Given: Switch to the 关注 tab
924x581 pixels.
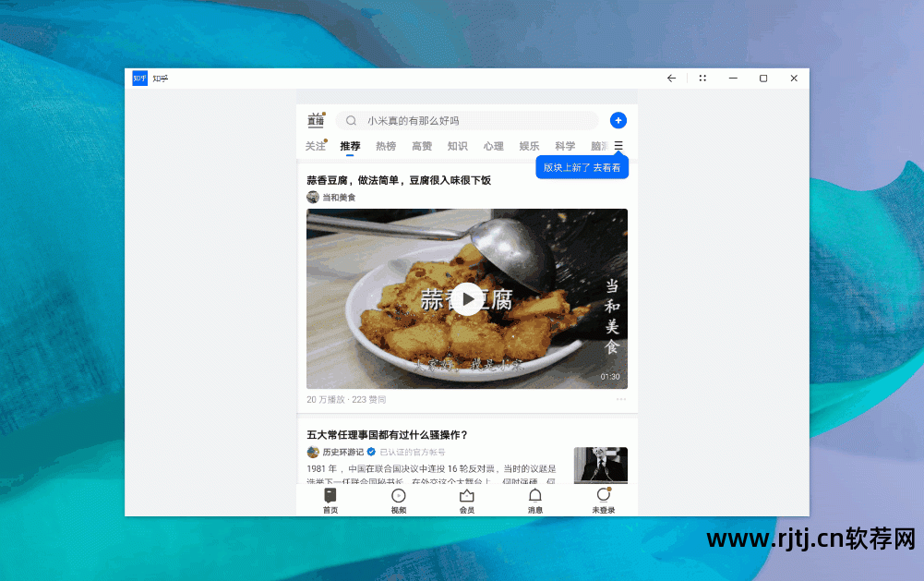Looking at the screenshot, I should tap(316, 146).
